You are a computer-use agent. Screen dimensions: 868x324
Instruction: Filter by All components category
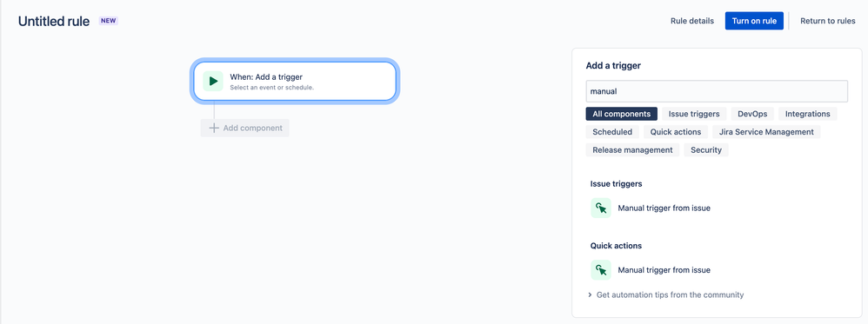[x=622, y=114]
